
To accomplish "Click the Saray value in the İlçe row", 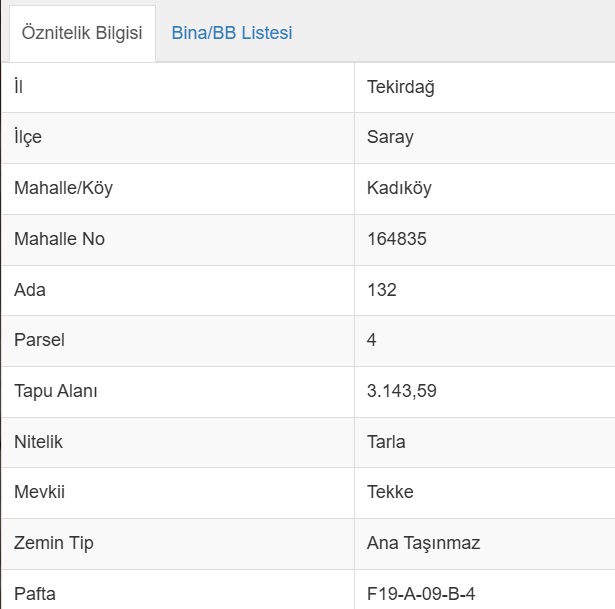I will pyautogui.click(x=390, y=138).
